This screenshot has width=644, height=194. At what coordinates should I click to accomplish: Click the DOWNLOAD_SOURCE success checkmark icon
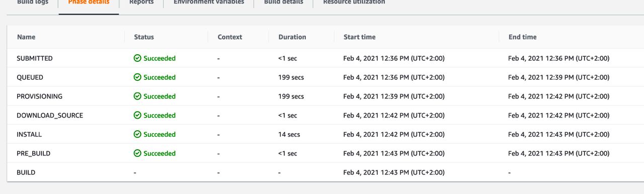(x=137, y=116)
